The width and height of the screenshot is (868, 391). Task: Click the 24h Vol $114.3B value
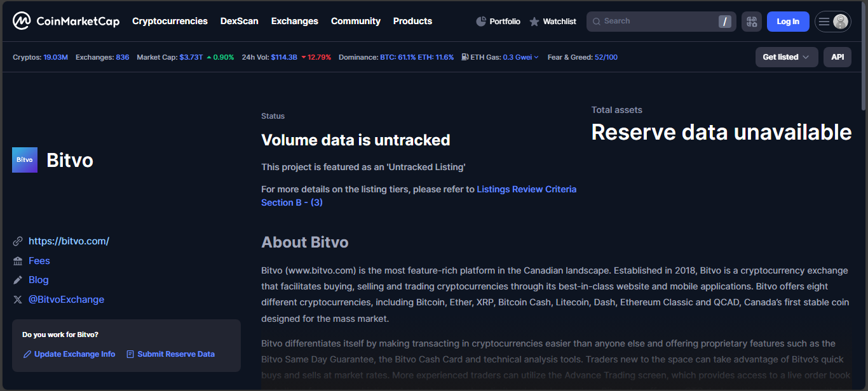tap(284, 57)
